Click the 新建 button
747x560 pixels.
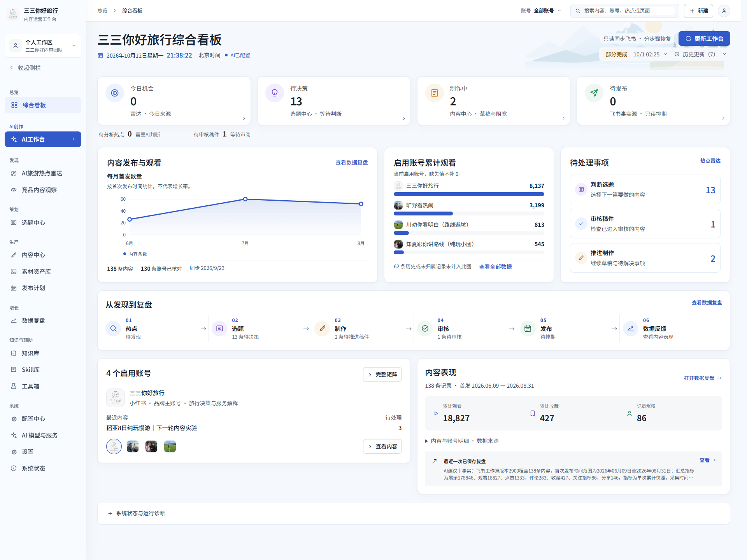(x=698, y=11)
